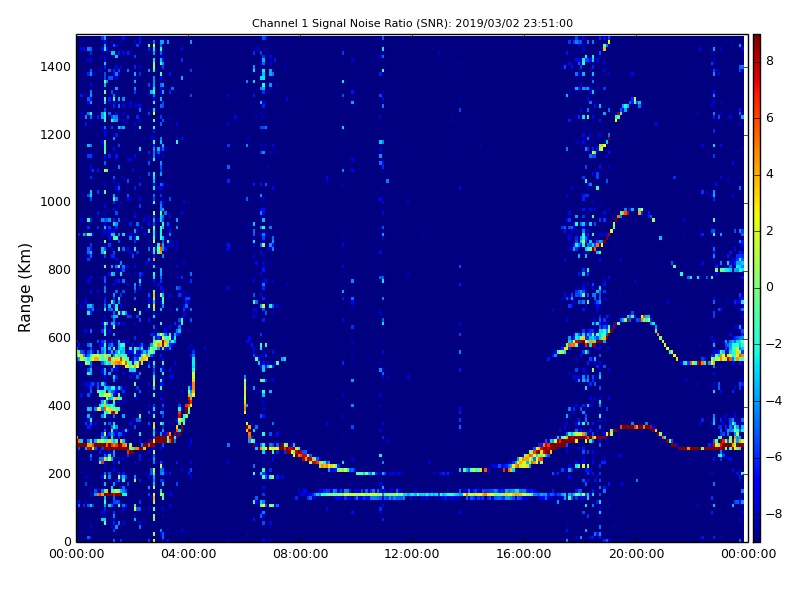
Task: Click the 600 tick label on the range axis
Action: pyautogui.click(x=59, y=338)
